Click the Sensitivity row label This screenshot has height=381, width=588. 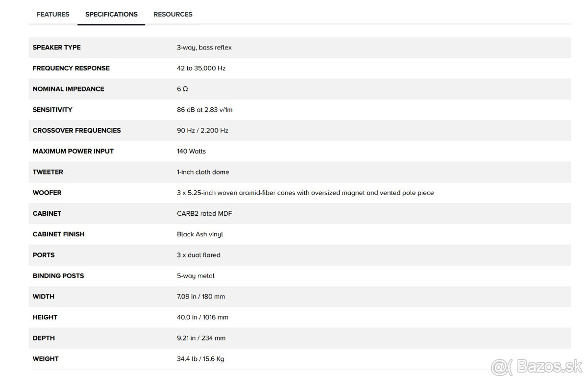click(52, 110)
